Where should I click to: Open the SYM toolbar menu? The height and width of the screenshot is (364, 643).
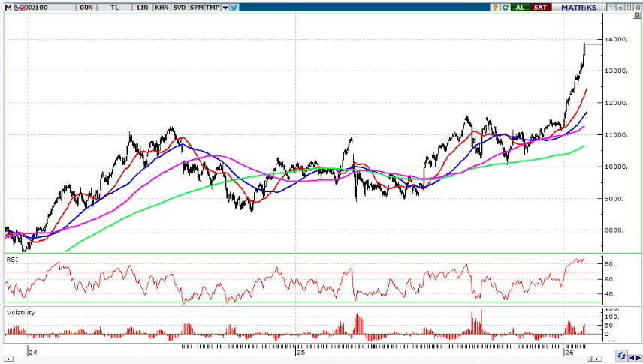pos(196,7)
